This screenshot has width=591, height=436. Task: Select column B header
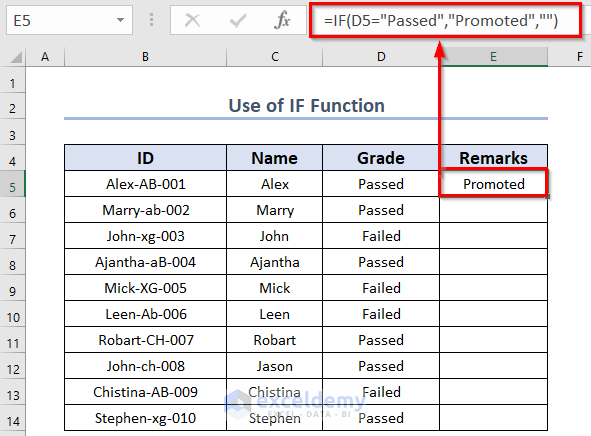point(145,57)
